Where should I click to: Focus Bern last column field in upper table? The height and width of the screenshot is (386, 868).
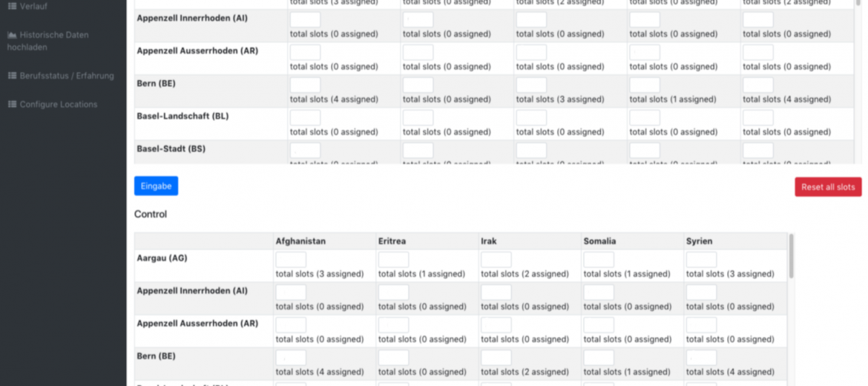coord(758,85)
